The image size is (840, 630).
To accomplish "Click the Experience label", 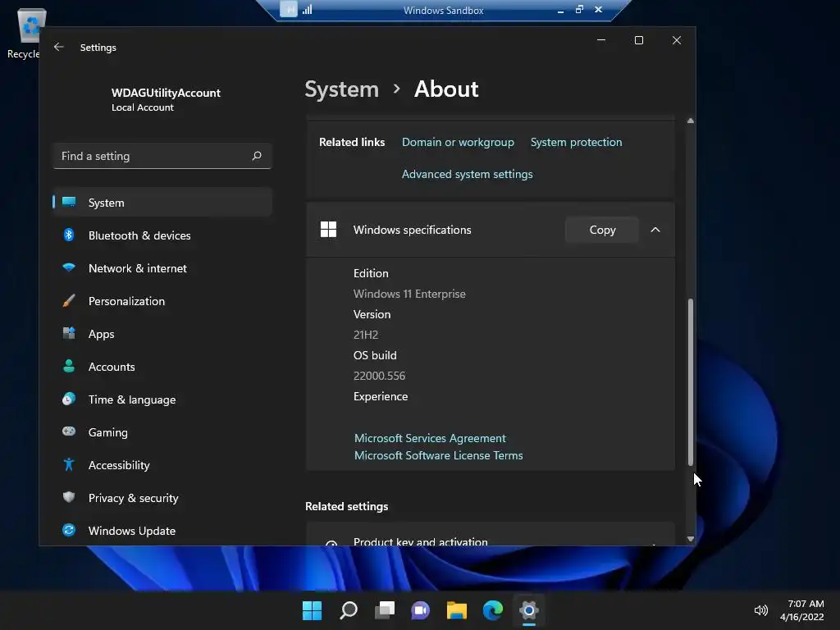I will click(381, 396).
